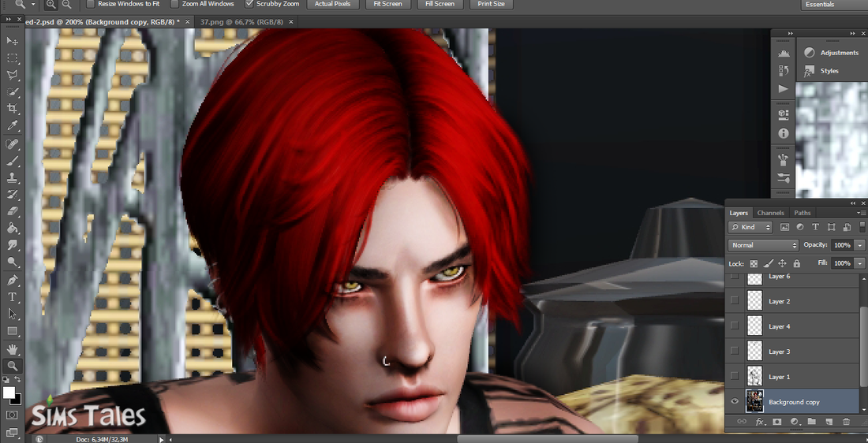Select the Rectangular Marquee tool

12,58
